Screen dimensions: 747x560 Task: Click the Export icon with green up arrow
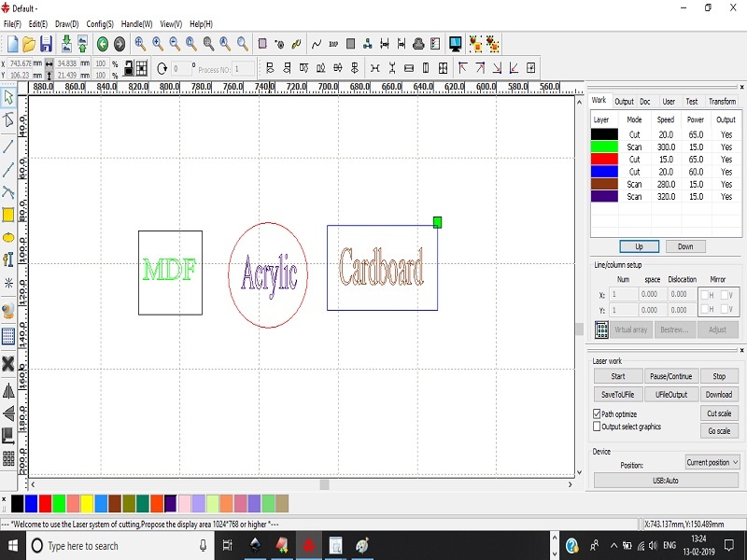coord(83,44)
